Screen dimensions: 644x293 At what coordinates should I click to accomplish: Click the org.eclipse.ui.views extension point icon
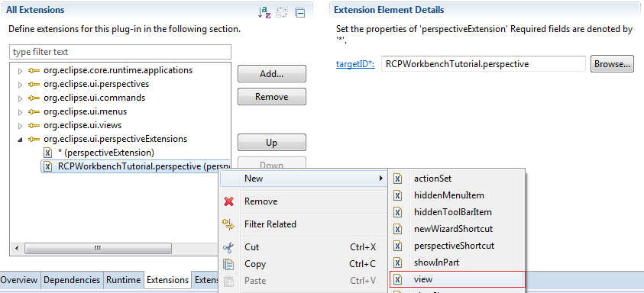point(34,125)
